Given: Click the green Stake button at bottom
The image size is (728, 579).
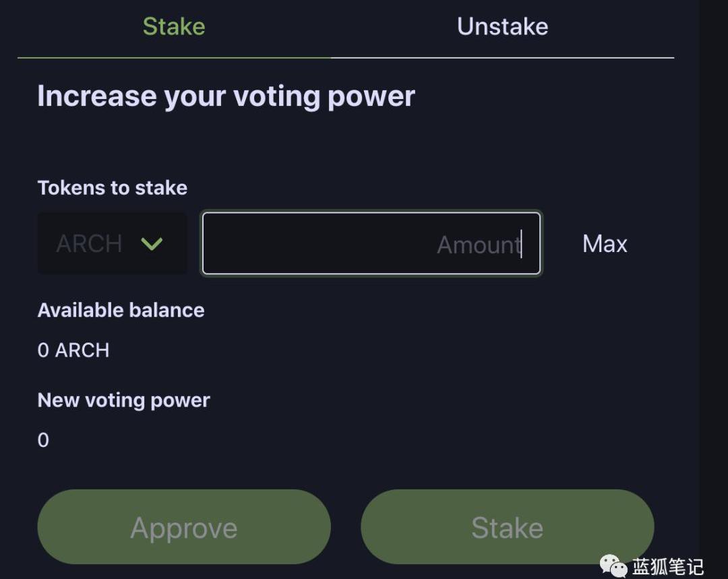Looking at the screenshot, I should pyautogui.click(x=507, y=527).
